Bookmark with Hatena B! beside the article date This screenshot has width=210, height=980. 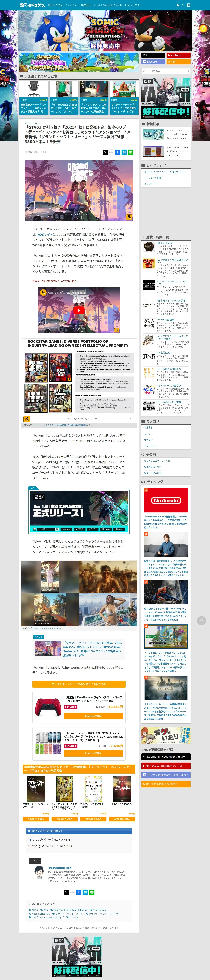[x=124, y=152]
